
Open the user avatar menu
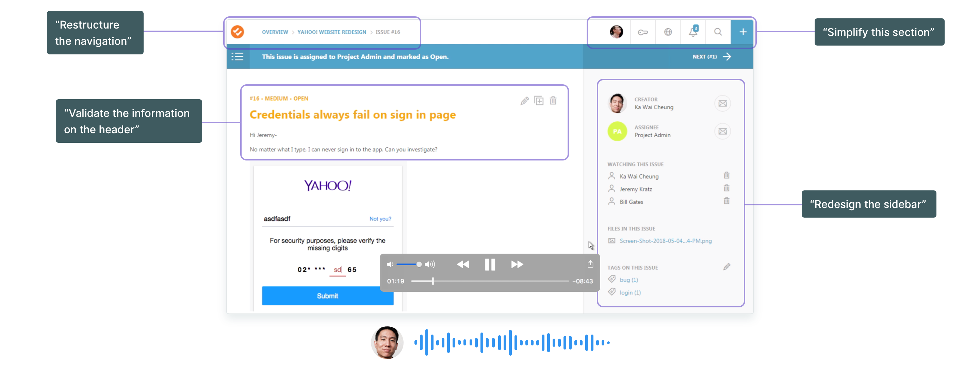(x=616, y=32)
